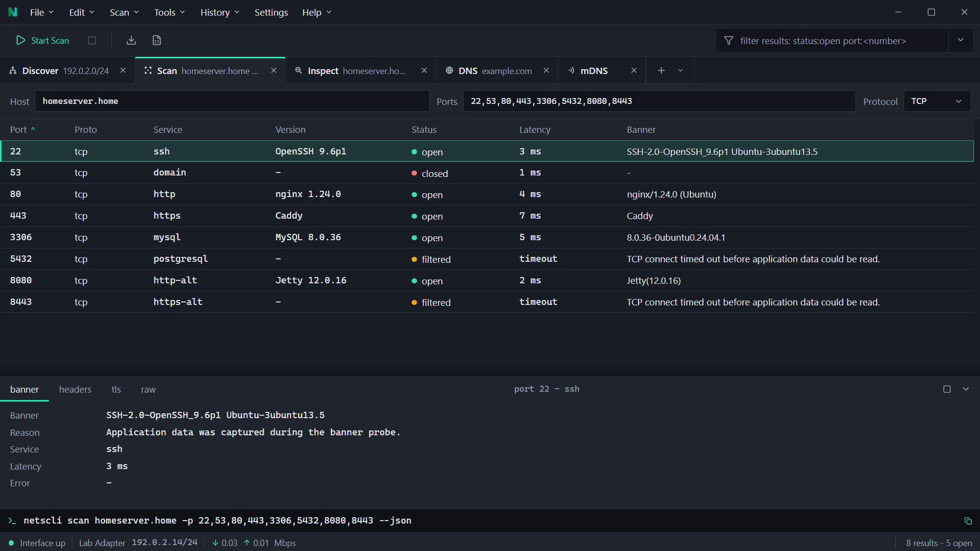Screen dimensions: 980x551
Task: Copy the netscli command icon
Action: pos(968,521)
